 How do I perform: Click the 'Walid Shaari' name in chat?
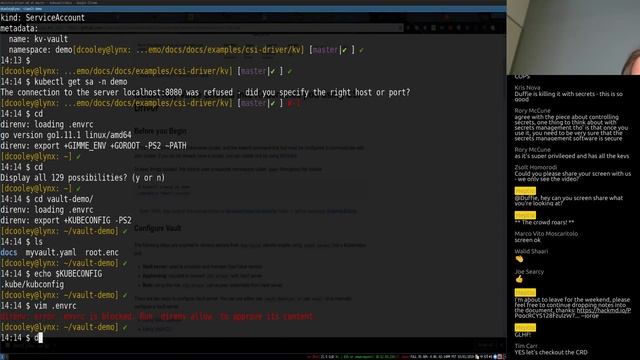click(531, 251)
